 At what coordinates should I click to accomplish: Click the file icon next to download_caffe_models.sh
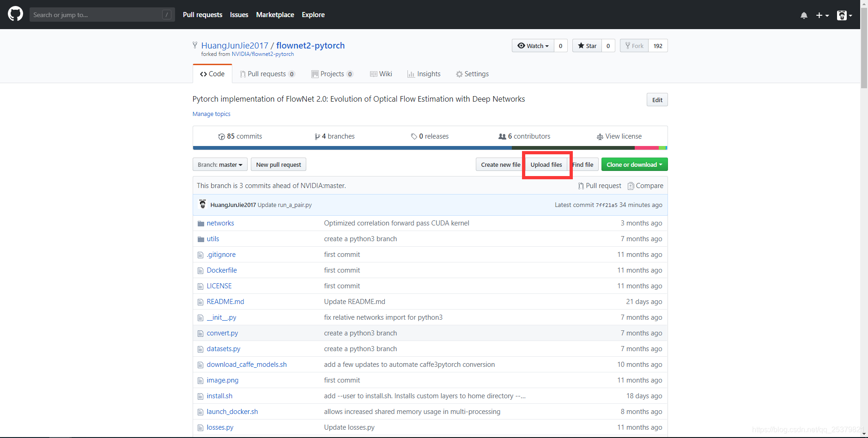(200, 365)
